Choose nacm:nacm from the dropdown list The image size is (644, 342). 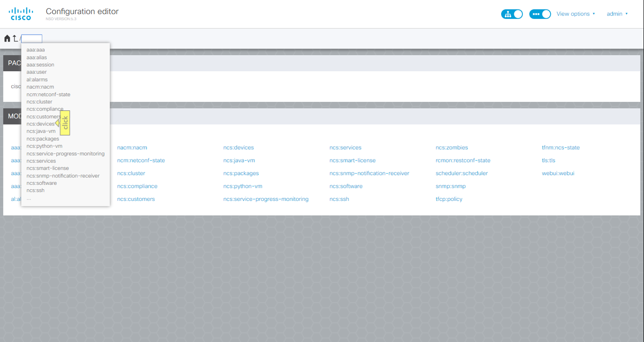[x=40, y=87]
